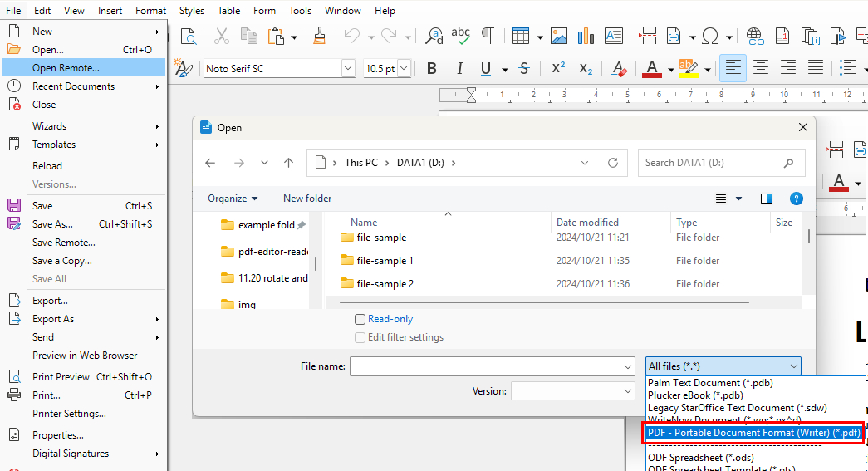Click the Paste clipboard icon

coord(276,37)
